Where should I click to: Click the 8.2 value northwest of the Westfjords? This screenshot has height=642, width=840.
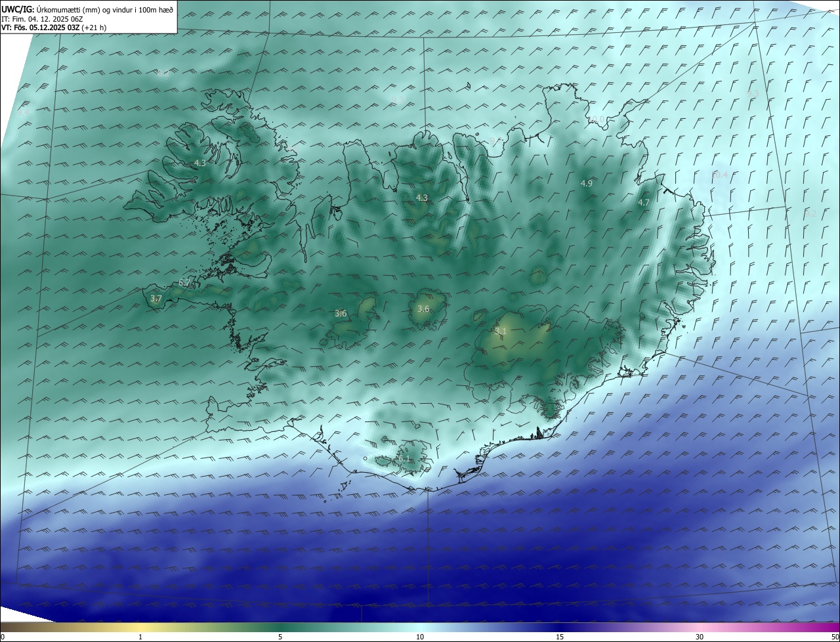click(162, 74)
